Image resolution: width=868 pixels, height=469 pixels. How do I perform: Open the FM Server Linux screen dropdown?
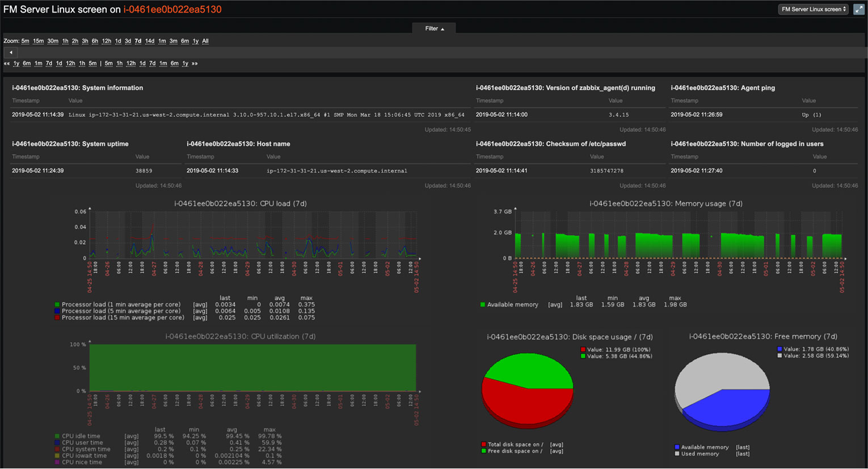click(x=813, y=9)
